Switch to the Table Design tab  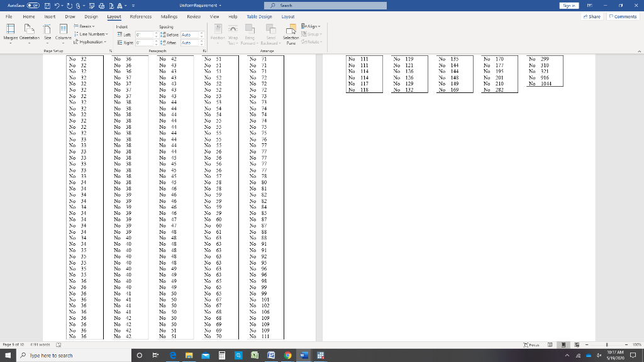259,16
